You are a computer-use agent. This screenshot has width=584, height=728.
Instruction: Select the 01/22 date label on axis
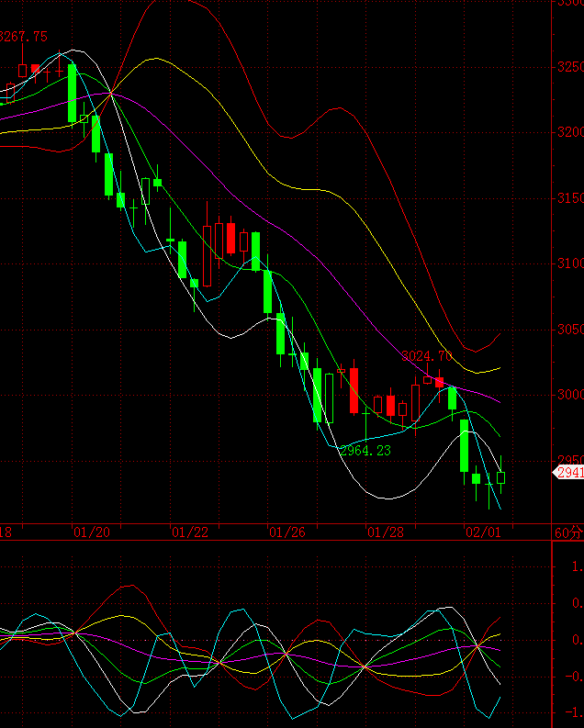190,532
